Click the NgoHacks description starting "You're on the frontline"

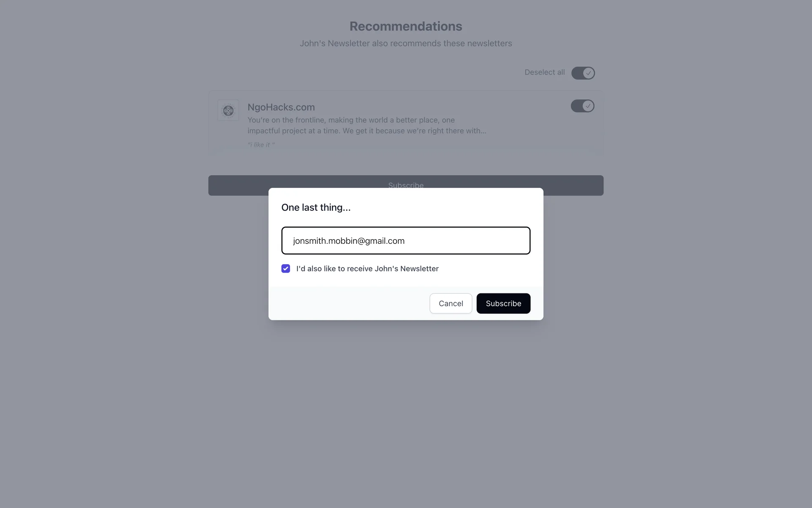(366, 125)
